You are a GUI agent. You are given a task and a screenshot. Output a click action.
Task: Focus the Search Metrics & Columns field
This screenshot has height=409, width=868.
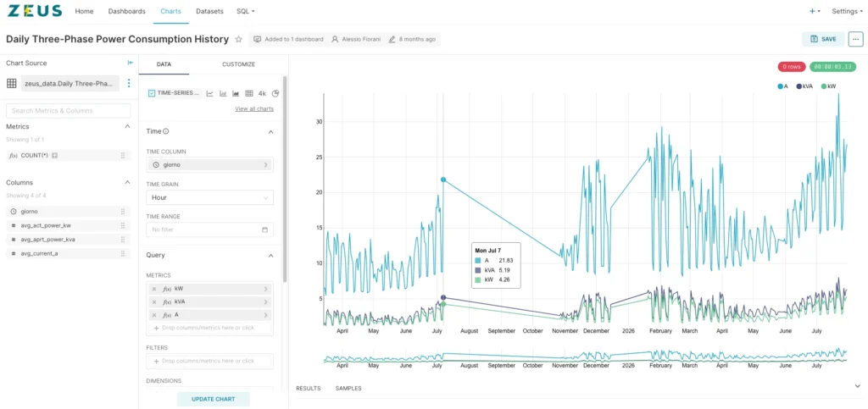point(68,111)
